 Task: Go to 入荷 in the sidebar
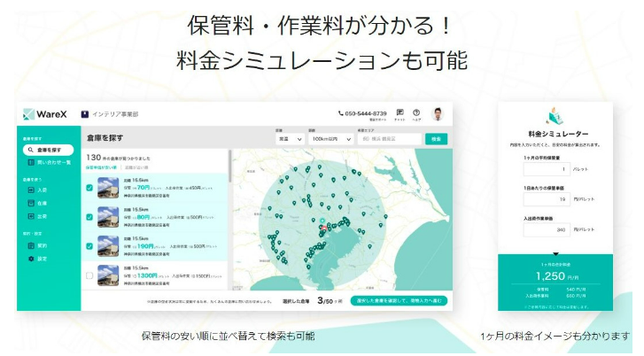coord(37,190)
